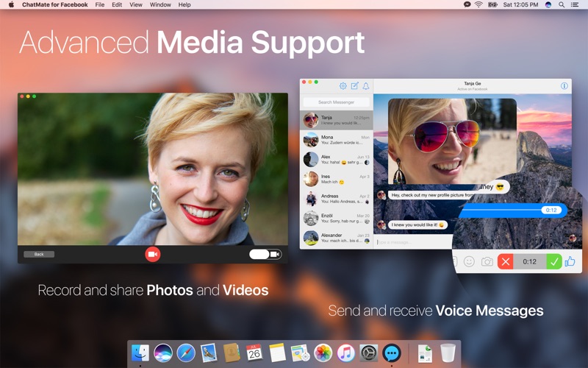Open the Andreas conversation
The image size is (588, 368).
click(337, 198)
